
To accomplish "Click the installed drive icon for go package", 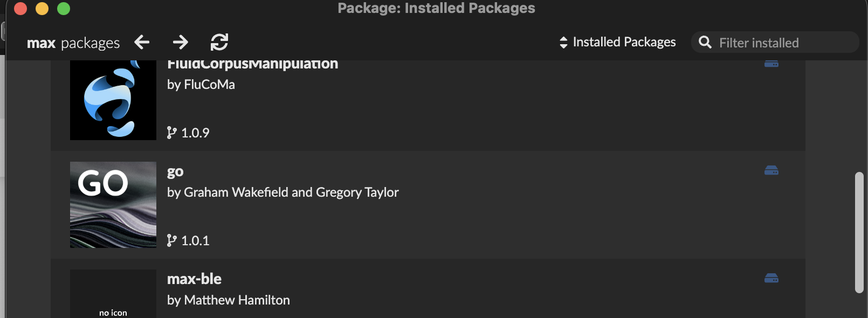I will click(771, 171).
